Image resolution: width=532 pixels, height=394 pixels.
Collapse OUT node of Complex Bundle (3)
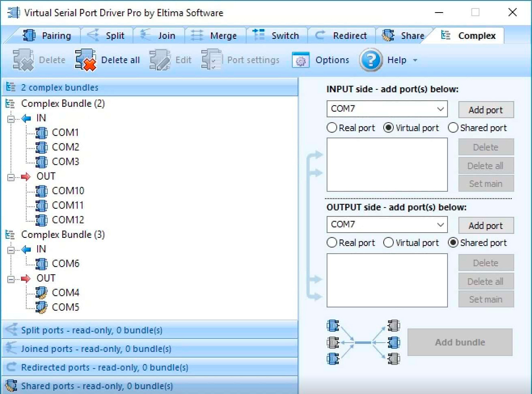click(x=11, y=279)
